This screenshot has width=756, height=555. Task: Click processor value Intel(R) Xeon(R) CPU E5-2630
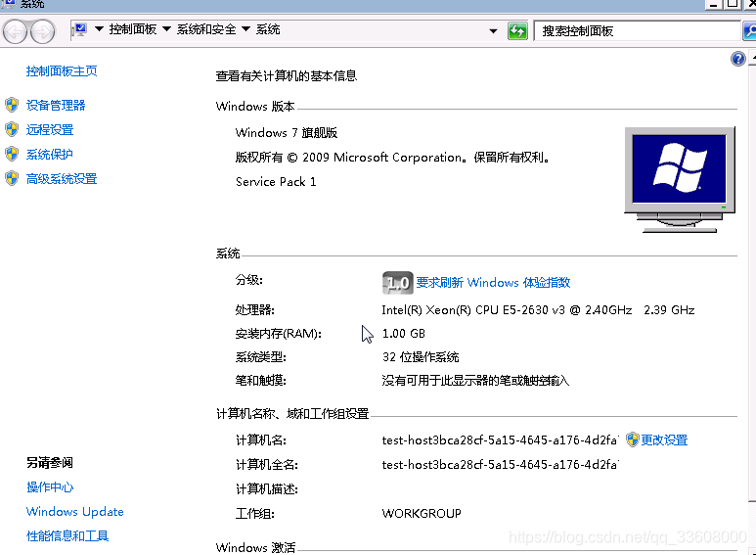point(538,310)
